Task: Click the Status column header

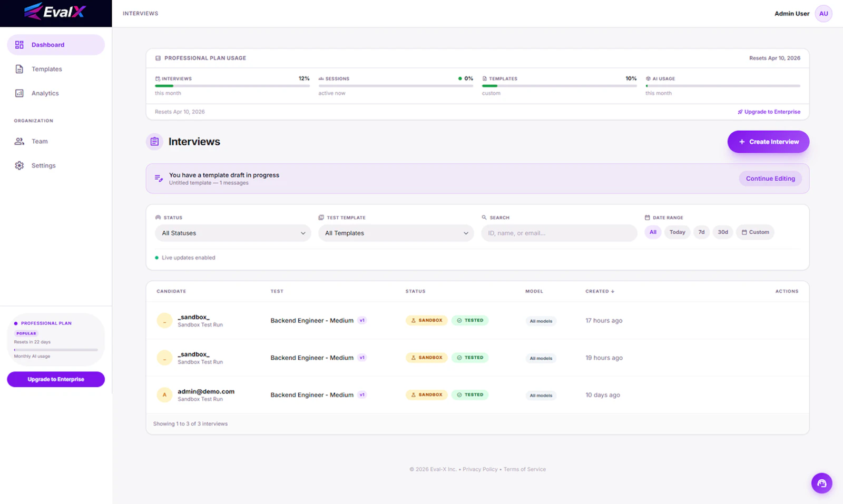Action: [415, 291]
